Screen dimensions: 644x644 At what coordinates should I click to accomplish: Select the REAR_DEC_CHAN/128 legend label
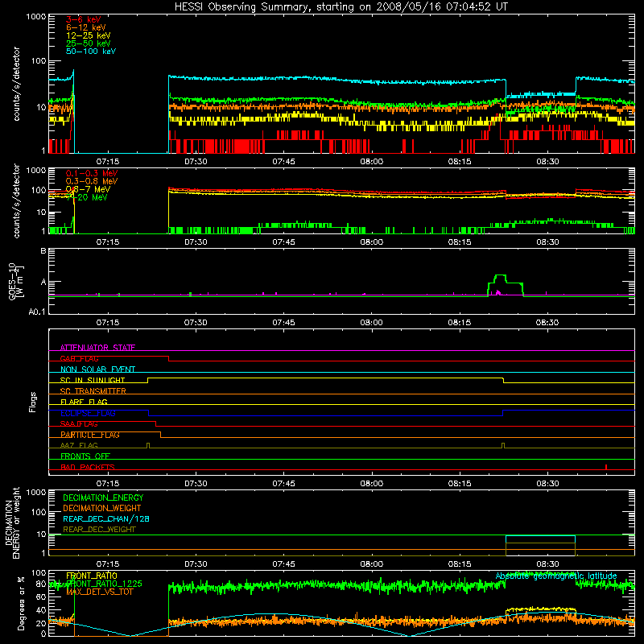pyautogui.click(x=106, y=518)
